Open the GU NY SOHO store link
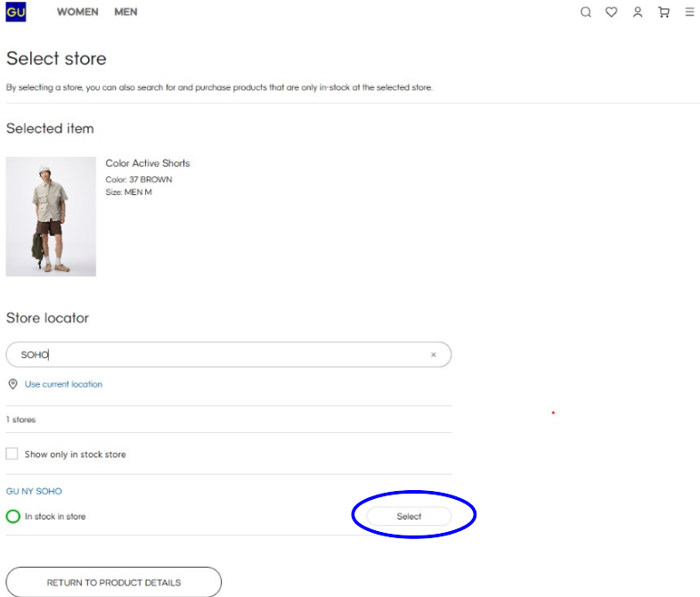This screenshot has width=700, height=597. (34, 491)
